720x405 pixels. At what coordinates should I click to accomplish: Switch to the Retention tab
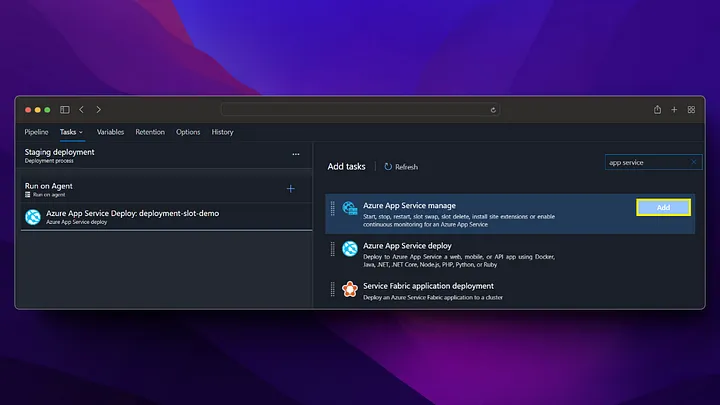coord(150,132)
